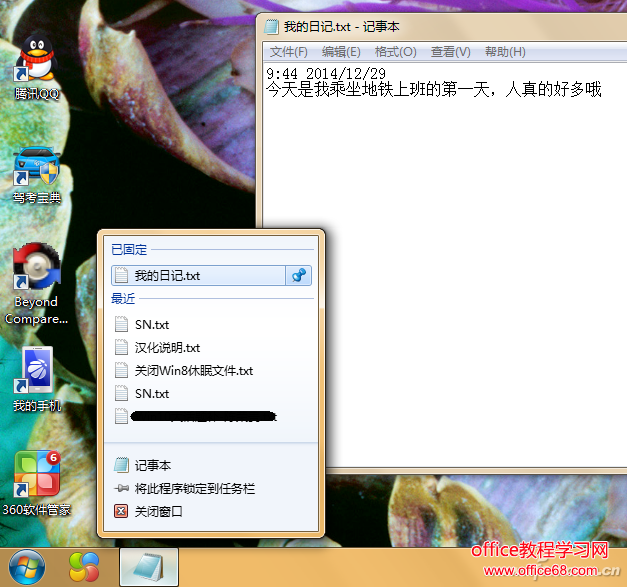The image size is (627, 587).
Task: Open the 文件(F) menu in Notepad
Action: point(288,52)
